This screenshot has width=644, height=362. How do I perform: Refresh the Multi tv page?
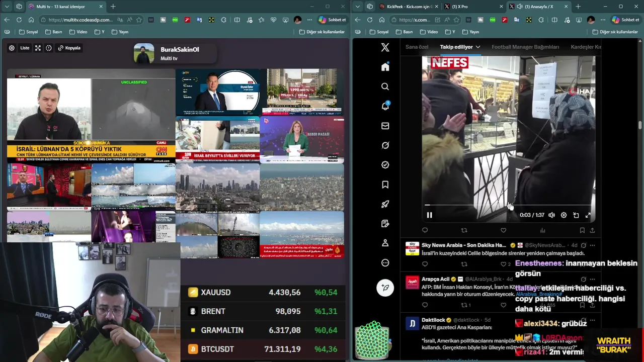coord(19,20)
